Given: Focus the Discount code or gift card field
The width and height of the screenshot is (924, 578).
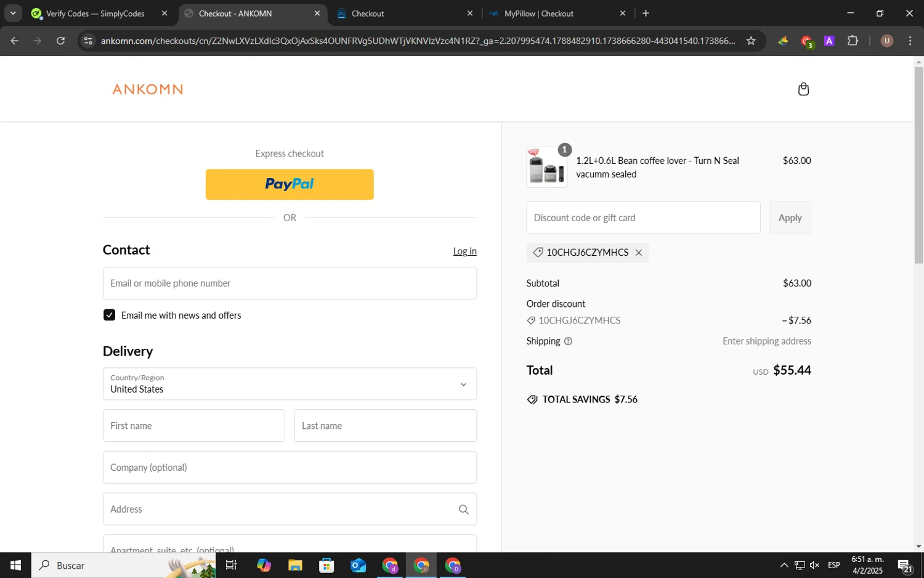Looking at the screenshot, I should tap(643, 218).
